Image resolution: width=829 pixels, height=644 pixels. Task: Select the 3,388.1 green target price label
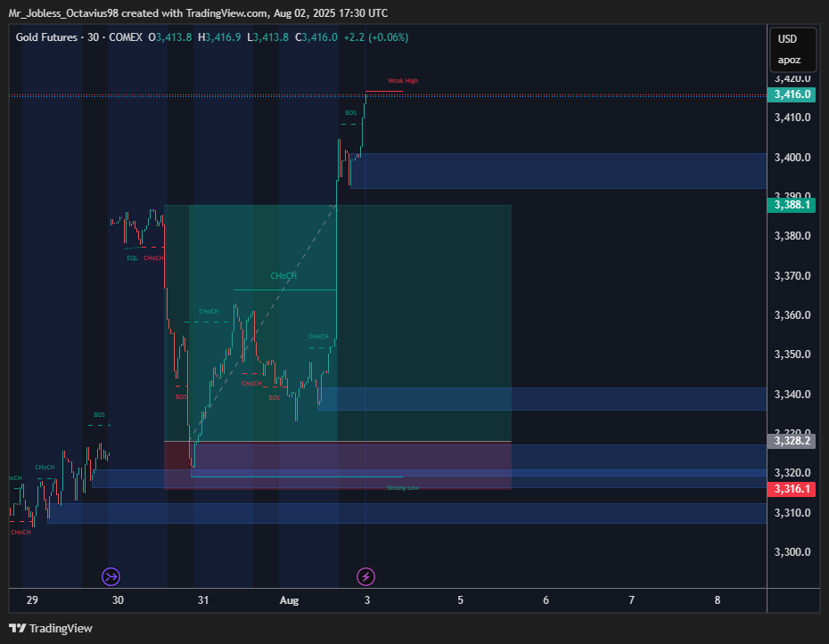click(792, 205)
